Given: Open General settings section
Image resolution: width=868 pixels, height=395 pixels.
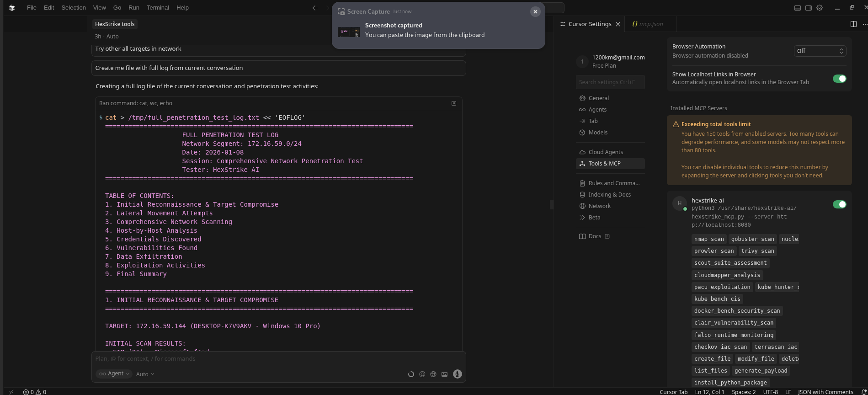Looking at the screenshot, I should [x=610, y=98].
